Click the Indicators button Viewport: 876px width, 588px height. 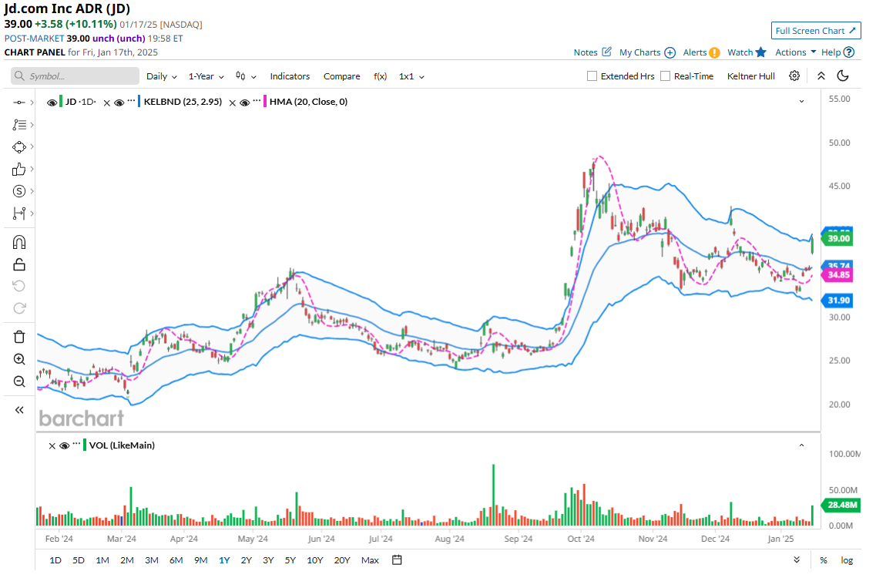[290, 76]
